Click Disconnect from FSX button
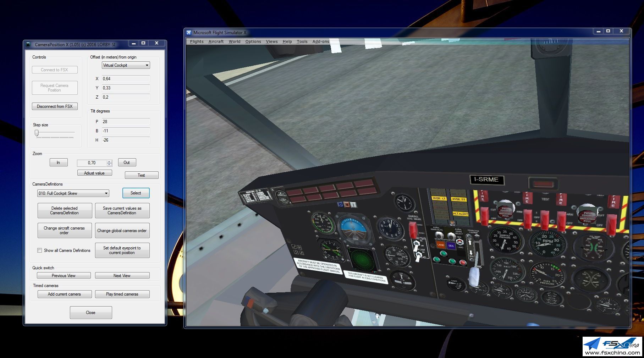 (55, 106)
